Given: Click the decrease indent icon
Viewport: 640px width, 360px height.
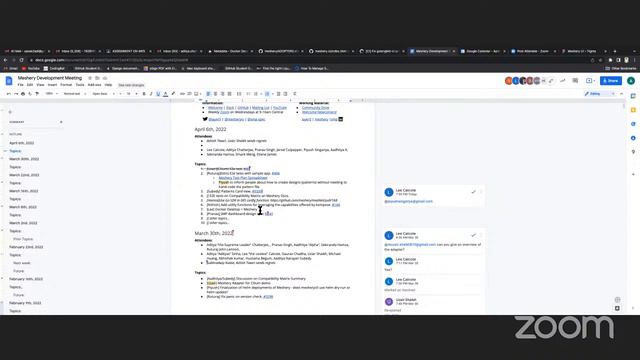Looking at the screenshot, I should [x=278, y=94].
